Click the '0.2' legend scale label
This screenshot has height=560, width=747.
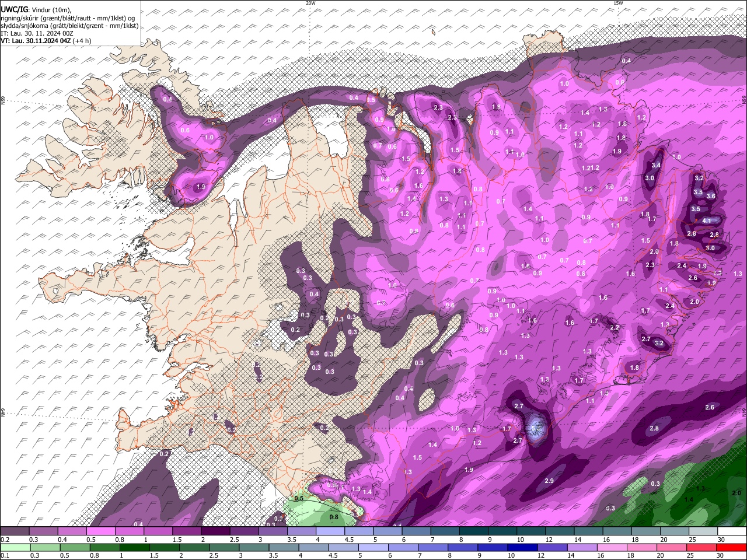[x=4, y=540]
